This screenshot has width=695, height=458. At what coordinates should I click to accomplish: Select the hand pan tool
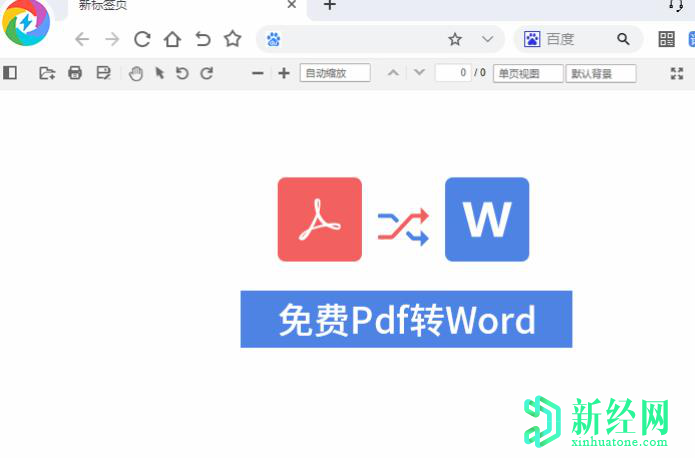click(136, 73)
